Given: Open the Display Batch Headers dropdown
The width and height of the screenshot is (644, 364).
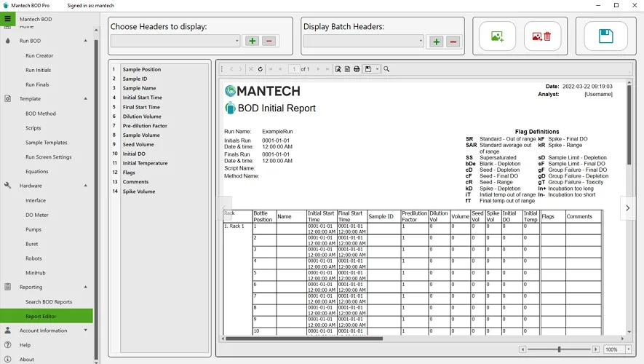Looking at the screenshot, I should tap(364, 41).
